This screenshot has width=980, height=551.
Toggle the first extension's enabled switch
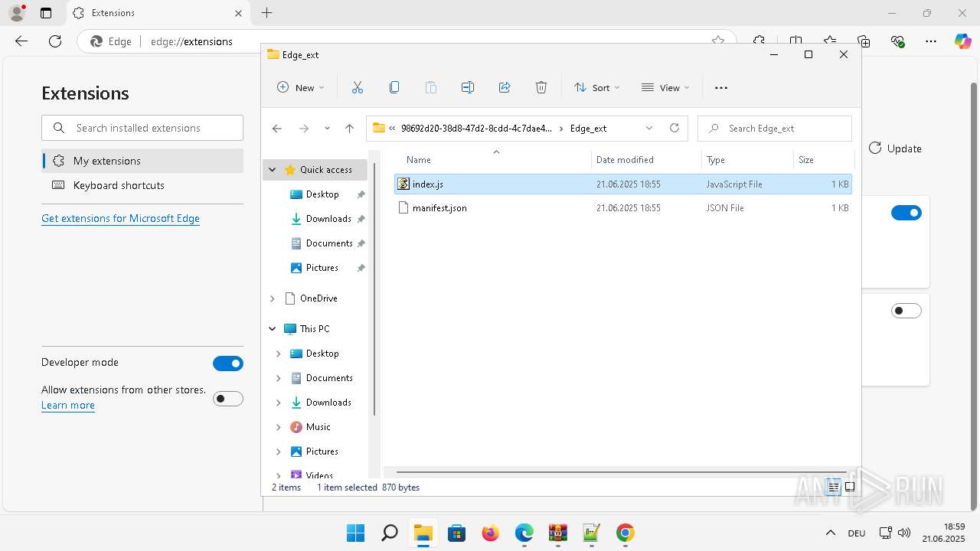pyautogui.click(x=906, y=213)
